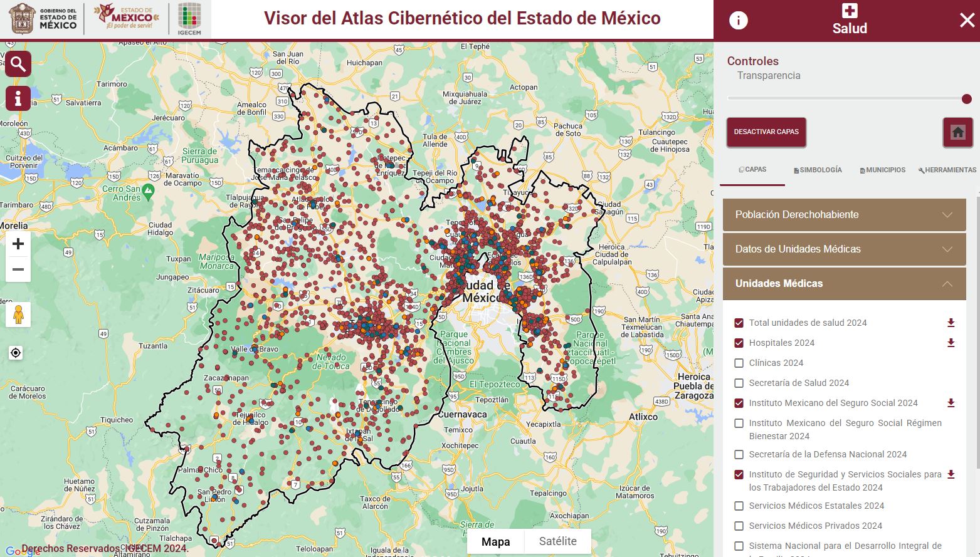980x557 pixels.
Task: Click the Desactivar Capas button
Action: [766, 132]
